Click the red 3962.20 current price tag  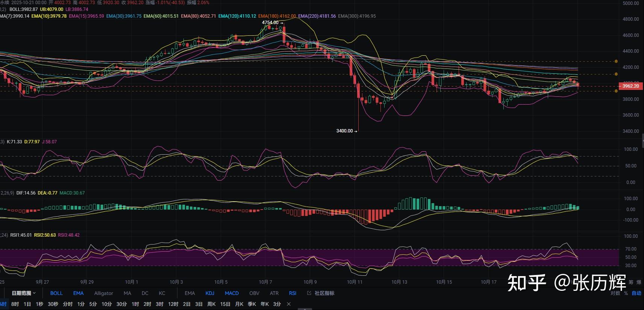coord(630,86)
